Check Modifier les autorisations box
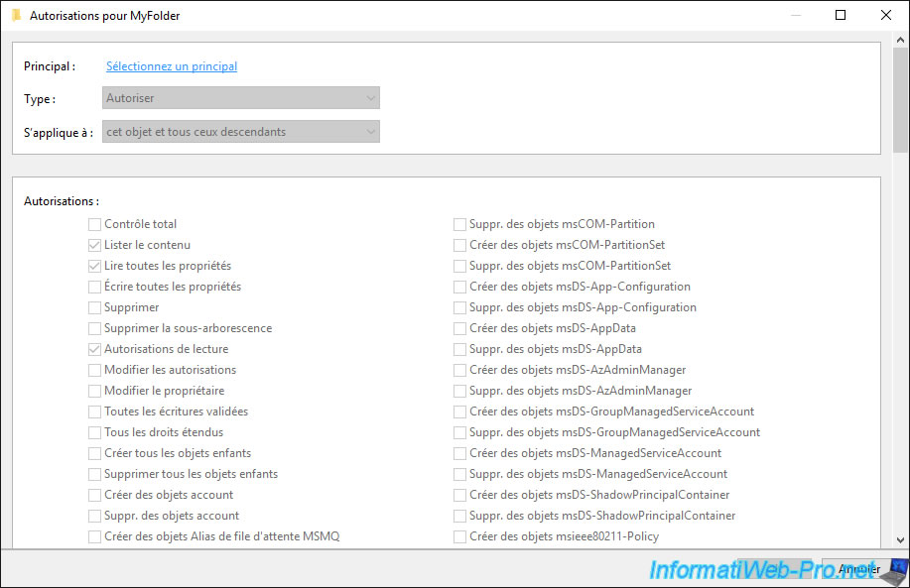This screenshot has height=588, width=910. coord(94,370)
